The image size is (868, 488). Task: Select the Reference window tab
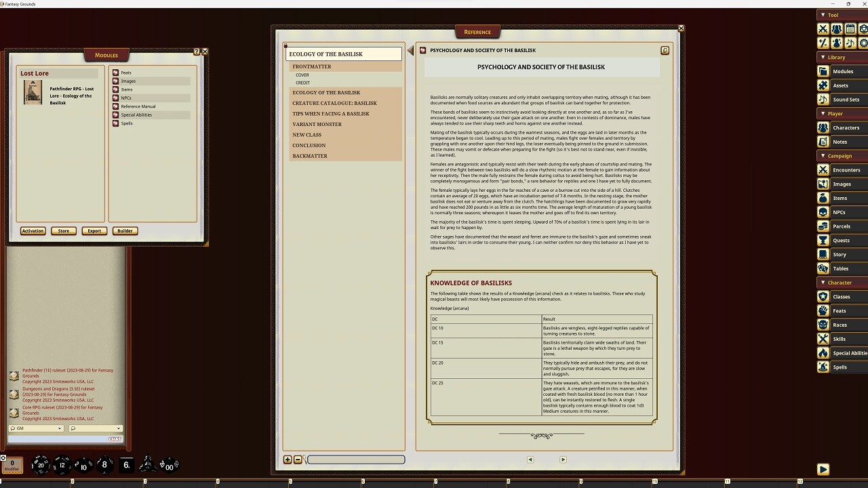tap(477, 31)
